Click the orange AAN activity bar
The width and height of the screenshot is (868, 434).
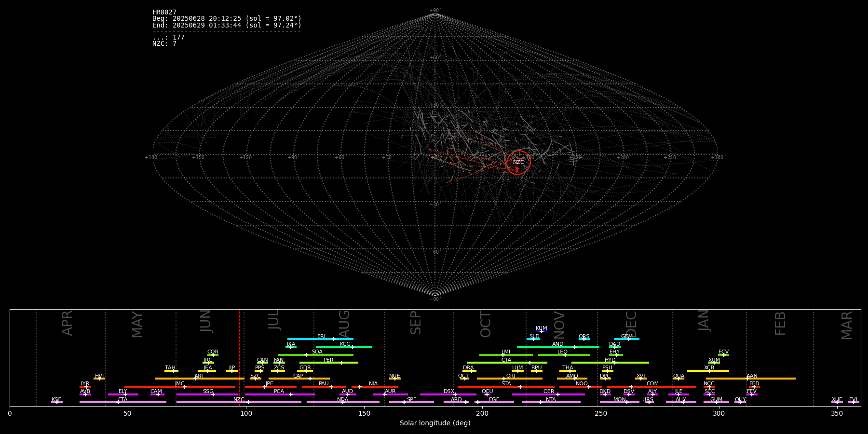tap(751, 379)
